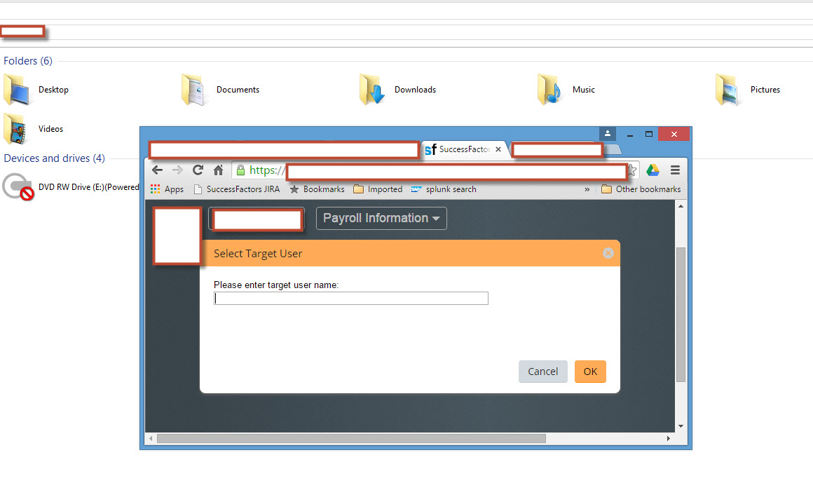Open the Google Drive extension icon
813x504 pixels.
(x=653, y=170)
